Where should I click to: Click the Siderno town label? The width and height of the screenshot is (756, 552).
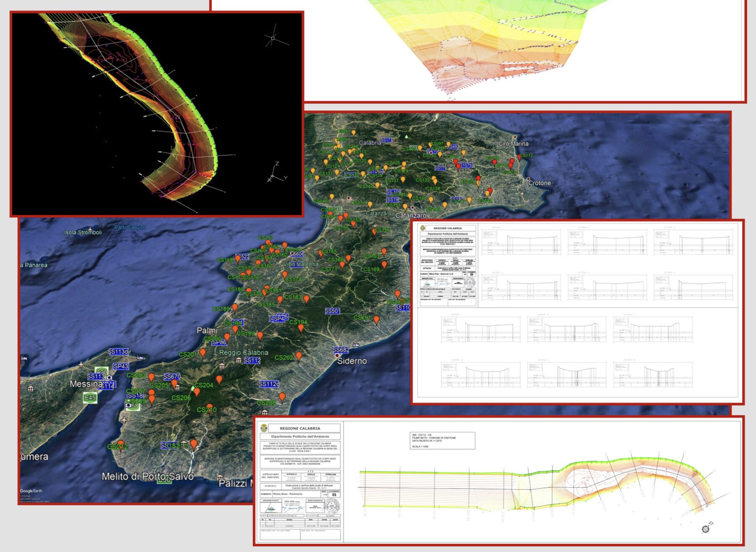(352, 361)
